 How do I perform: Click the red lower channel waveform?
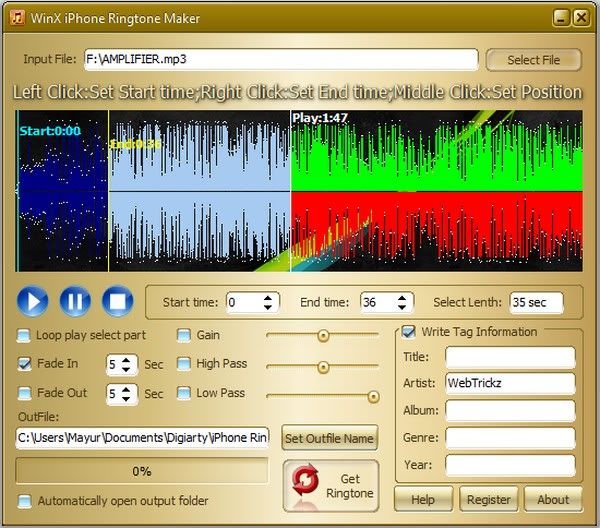coord(437,226)
